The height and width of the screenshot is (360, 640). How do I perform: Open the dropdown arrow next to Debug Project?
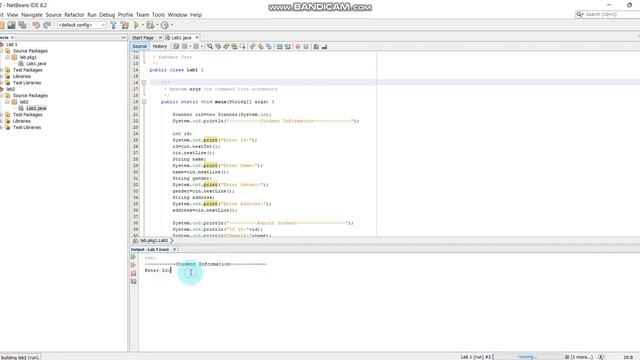[x=157, y=25]
